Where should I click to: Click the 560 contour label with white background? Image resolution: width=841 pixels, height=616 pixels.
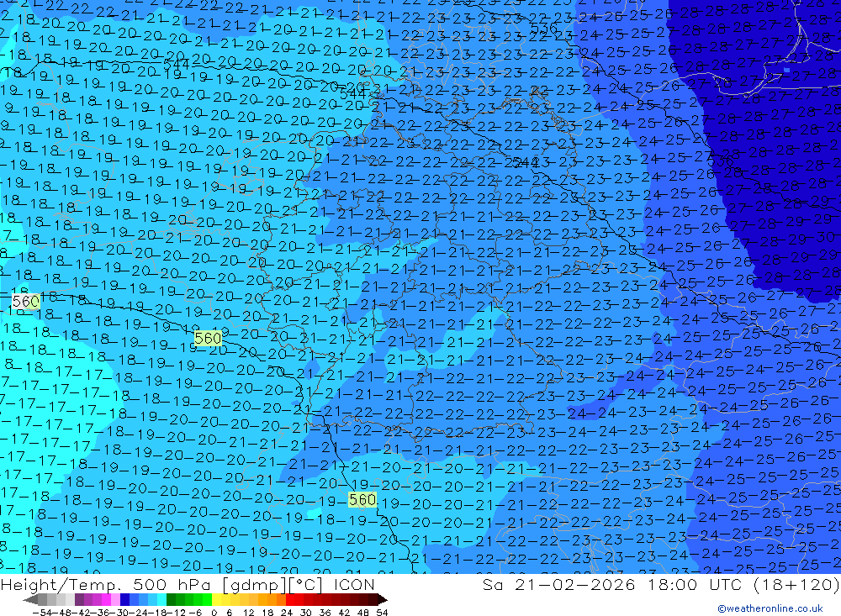[x=26, y=302]
